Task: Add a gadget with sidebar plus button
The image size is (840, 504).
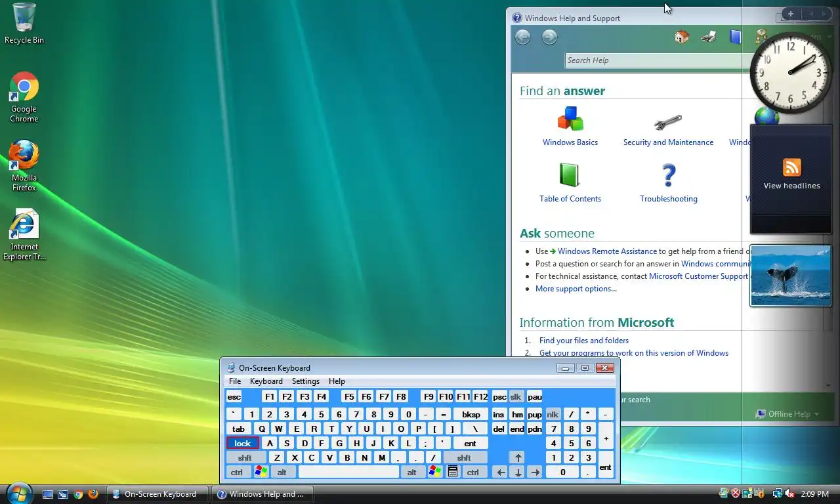Action: [791, 14]
